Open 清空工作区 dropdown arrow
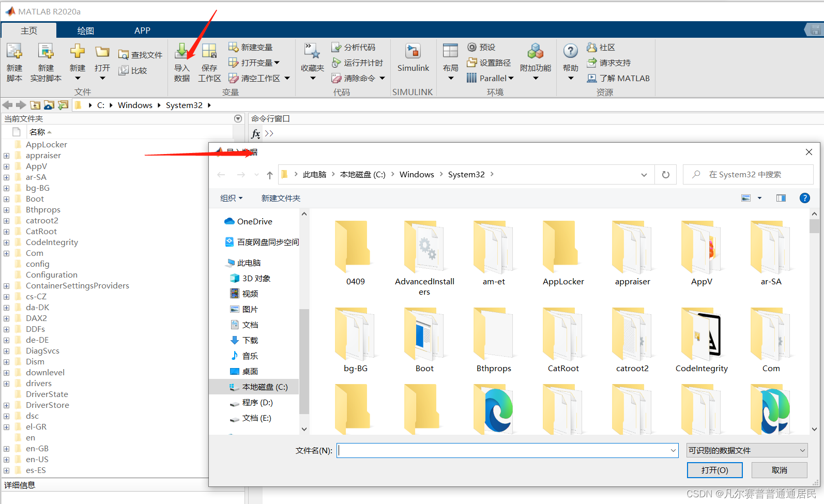The height and width of the screenshot is (504, 824). click(x=287, y=78)
